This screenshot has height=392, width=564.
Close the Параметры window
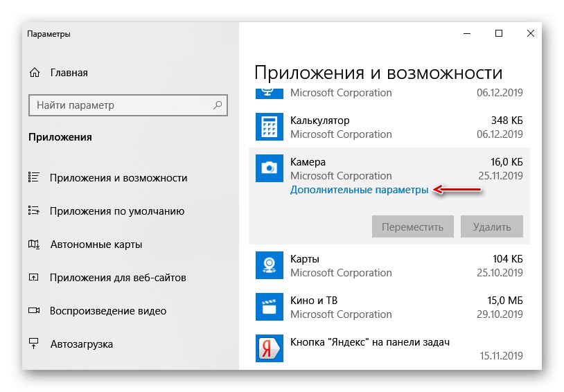click(530, 33)
